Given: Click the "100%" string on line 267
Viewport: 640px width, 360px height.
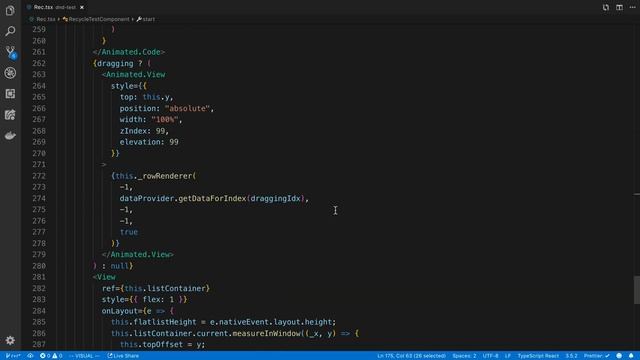Looking at the screenshot, I should [164, 120].
